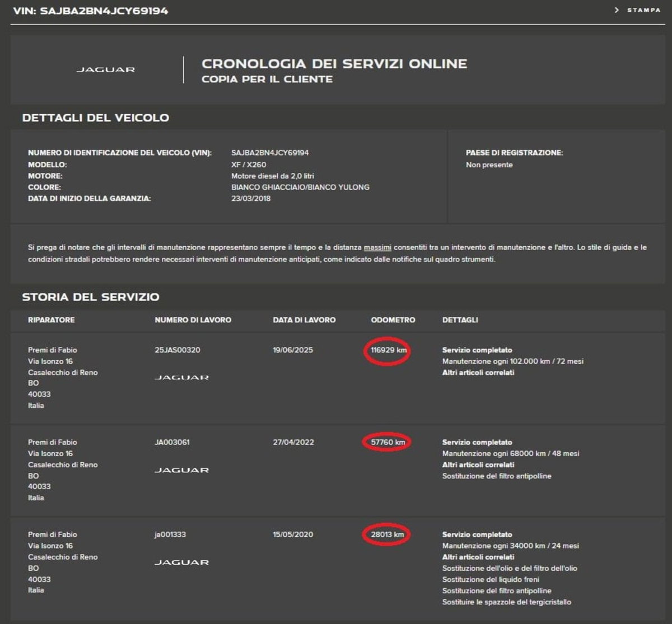Click the PAESE DI REGISTRAZIONE label
This screenshot has height=624, width=672.
coord(515,153)
